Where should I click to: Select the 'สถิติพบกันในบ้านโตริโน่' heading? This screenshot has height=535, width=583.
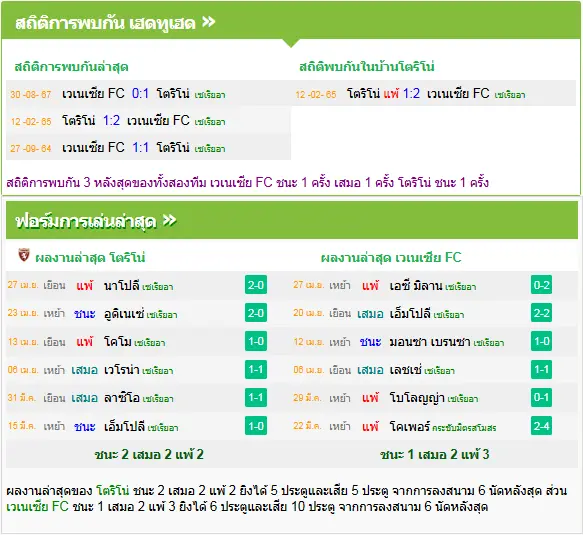[x=367, y=67]
